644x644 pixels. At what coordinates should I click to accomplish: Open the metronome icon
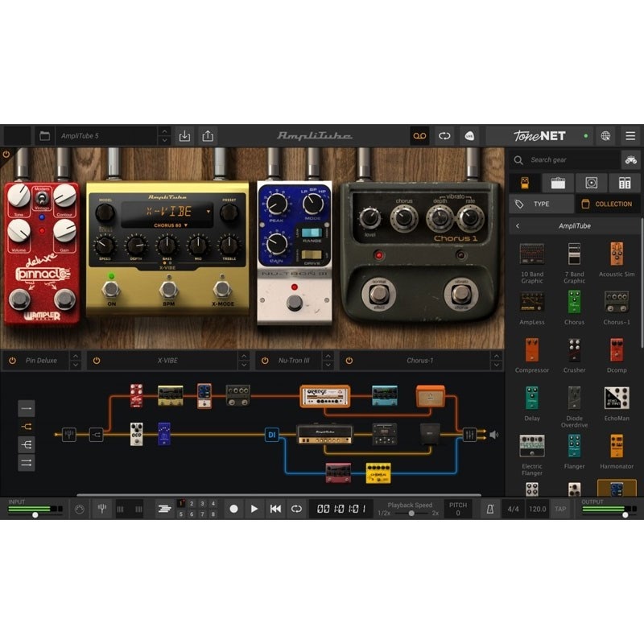coord(490,510)
